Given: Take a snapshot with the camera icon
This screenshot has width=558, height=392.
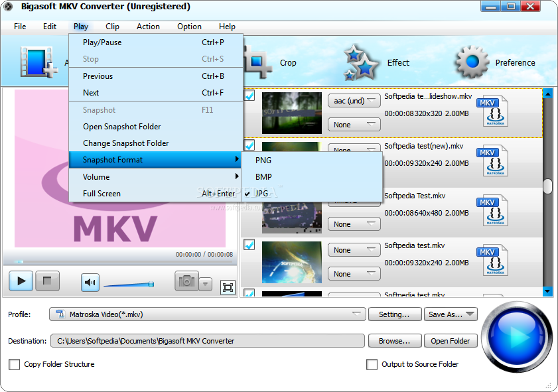Looking at the screenshot, I should point(186,281).
